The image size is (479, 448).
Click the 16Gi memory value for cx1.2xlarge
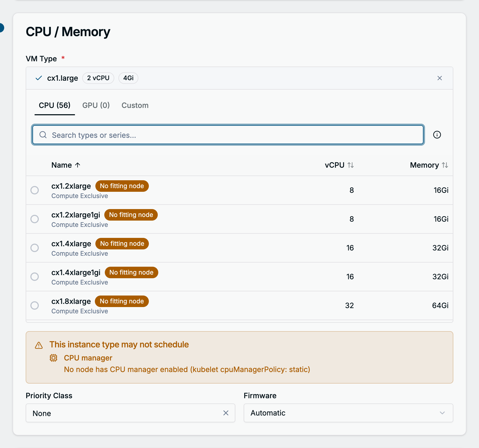441,190
